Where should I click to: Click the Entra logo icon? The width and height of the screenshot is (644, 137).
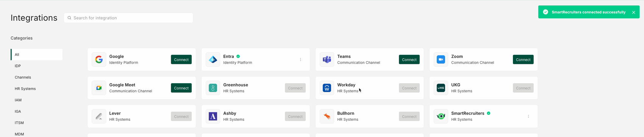coord(213,59)
